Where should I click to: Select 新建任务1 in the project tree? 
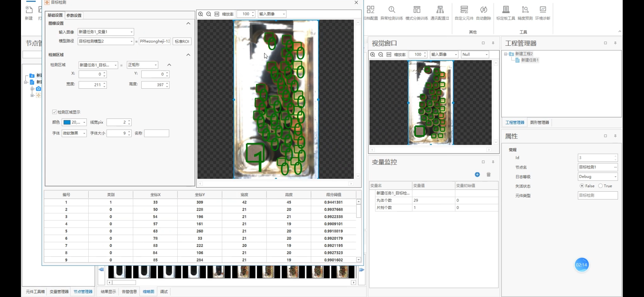pos(530,60)
